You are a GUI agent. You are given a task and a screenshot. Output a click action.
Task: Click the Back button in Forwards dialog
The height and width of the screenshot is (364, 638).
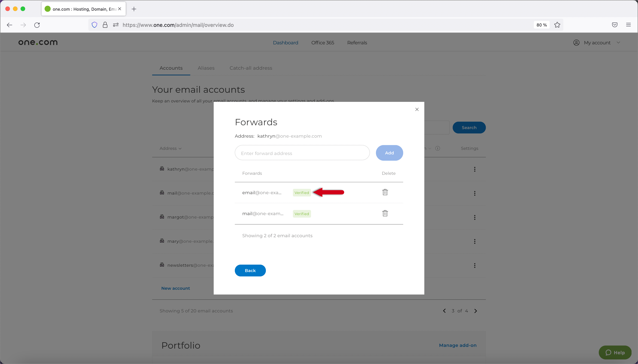[x=251, y=270]
